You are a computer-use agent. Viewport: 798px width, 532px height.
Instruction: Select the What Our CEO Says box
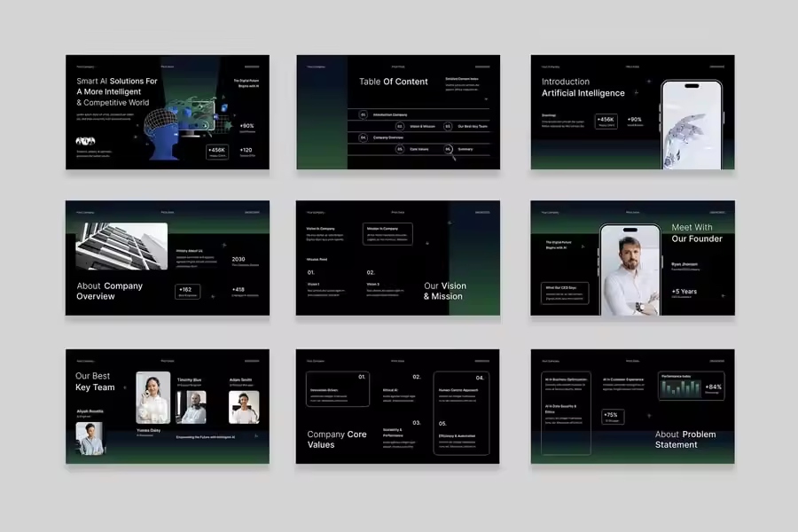click(x=565, y=293)
